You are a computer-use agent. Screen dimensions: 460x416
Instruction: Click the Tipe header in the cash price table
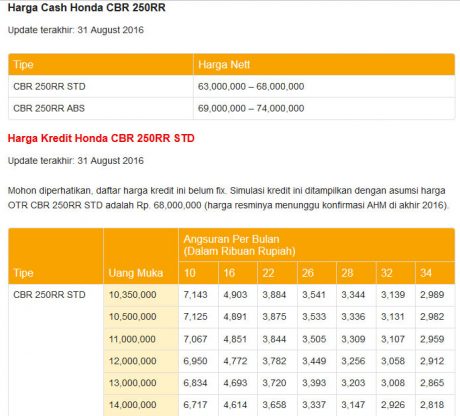point(23,64)
